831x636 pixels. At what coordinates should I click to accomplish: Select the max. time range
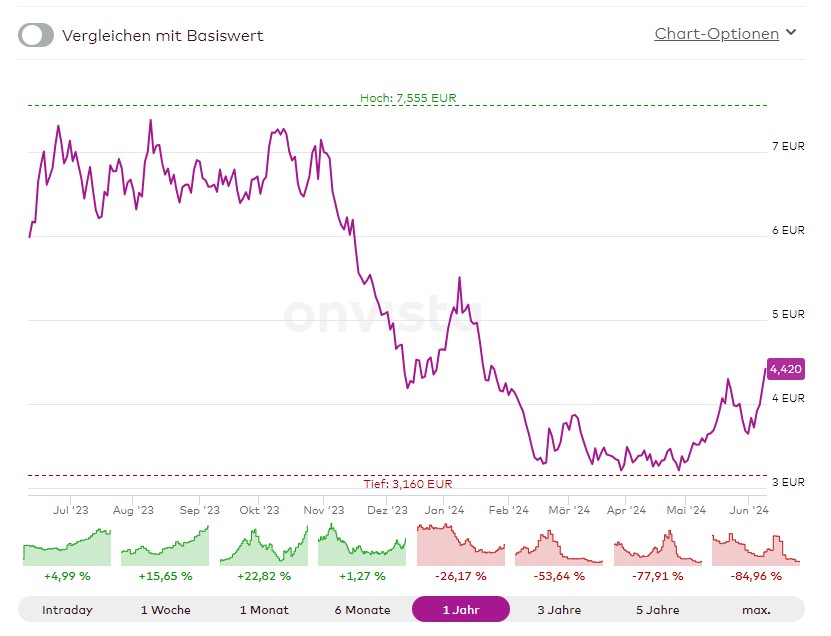(x=755, y=609)
